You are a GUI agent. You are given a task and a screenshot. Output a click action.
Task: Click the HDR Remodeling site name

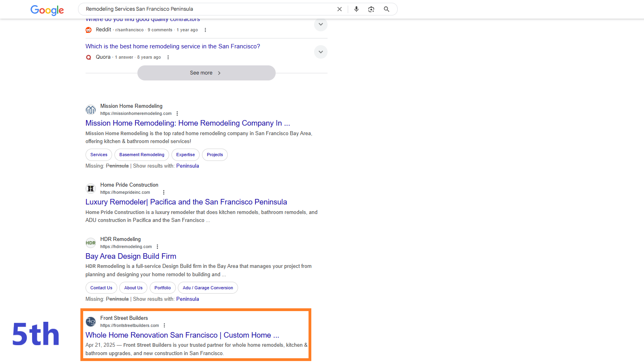[120, 239]
